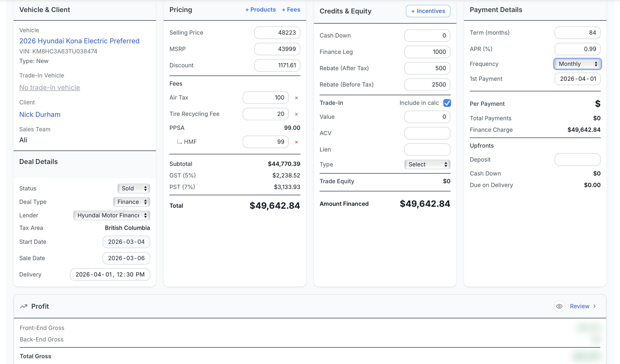620x364 pixels.
Task: Click the Review chevron arrow
Action: (595, 306)
